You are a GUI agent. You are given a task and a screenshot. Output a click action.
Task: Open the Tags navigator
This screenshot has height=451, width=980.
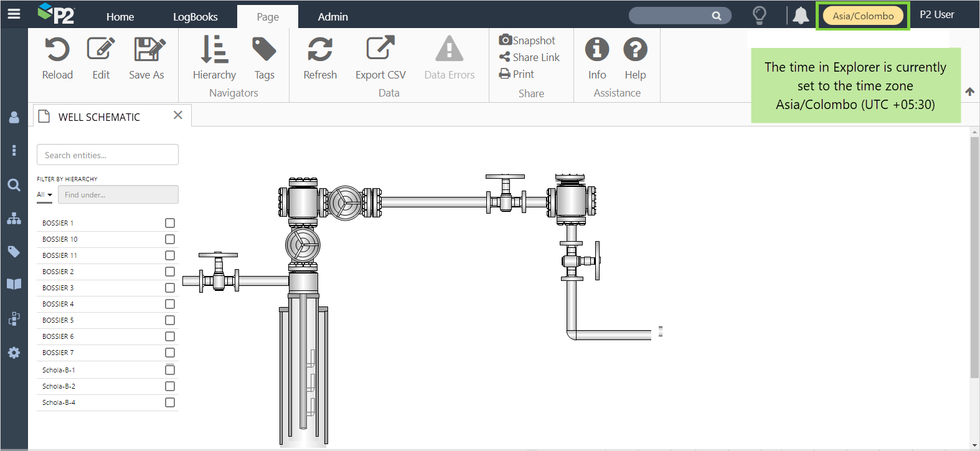tap(264, 50)
